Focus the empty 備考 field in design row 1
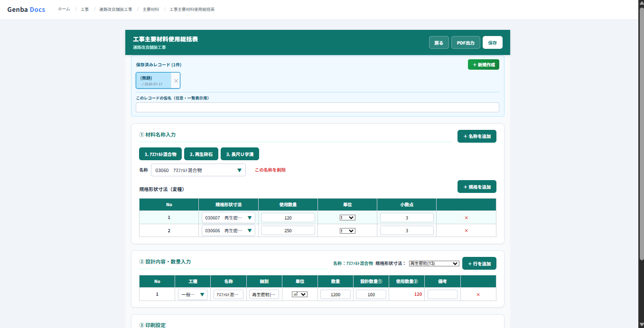This screenshot has height=328, width=644. click(x=442, y=294)
